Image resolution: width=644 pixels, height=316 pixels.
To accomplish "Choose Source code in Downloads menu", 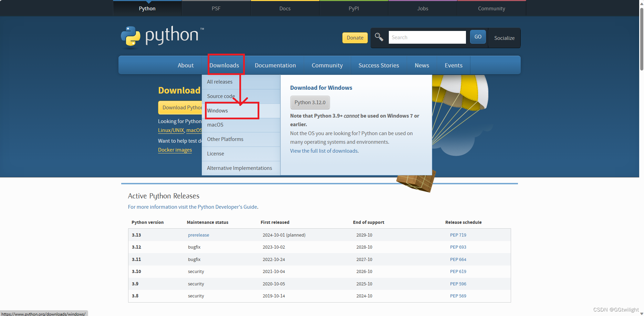I will pyautogui.click(x=241, y=96).
